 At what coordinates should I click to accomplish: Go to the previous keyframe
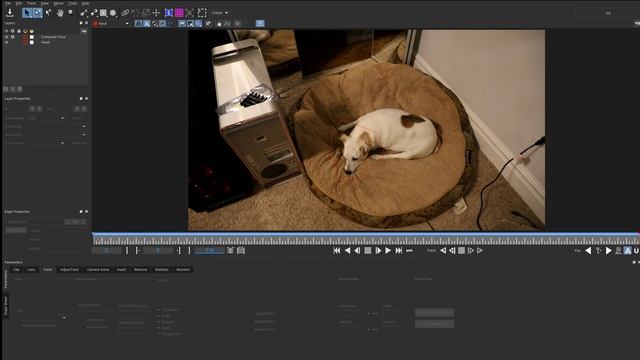pos(588,251)
